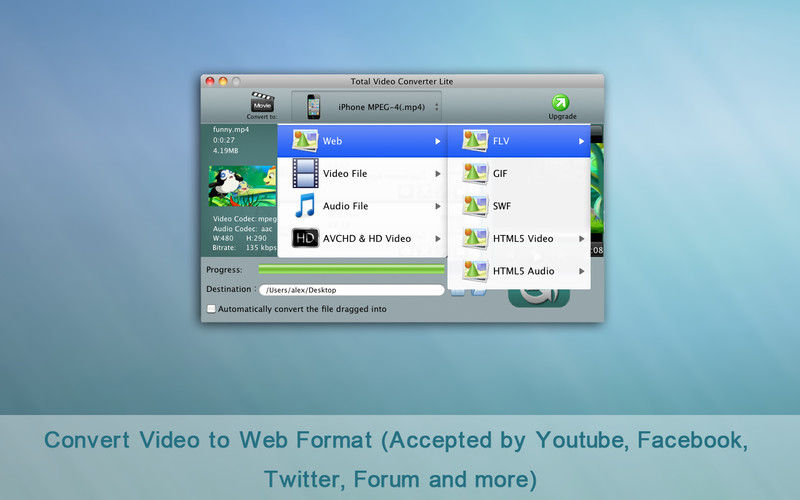This screenshot has height=500, width=800.
Task: Click the Audio Codec: aac text
Action: pyautogui.click(x=242, y=229)
